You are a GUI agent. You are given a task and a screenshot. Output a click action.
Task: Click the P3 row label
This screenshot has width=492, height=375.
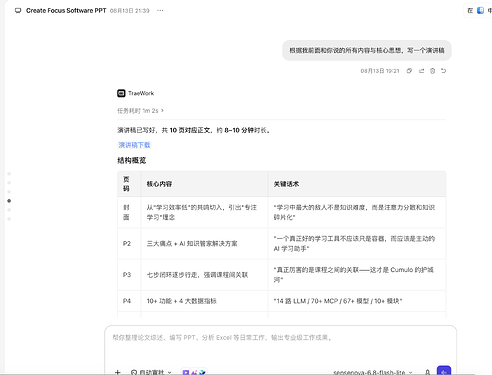[x=127, y=275]
